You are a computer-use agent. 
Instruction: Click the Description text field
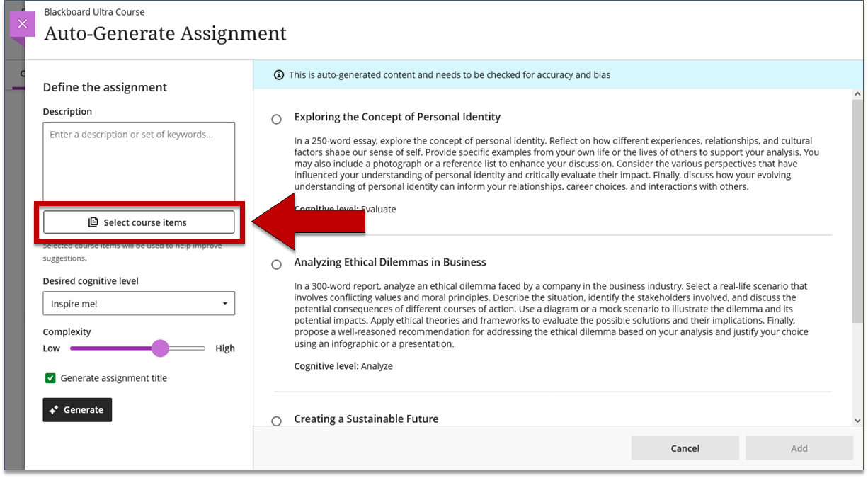139,163
